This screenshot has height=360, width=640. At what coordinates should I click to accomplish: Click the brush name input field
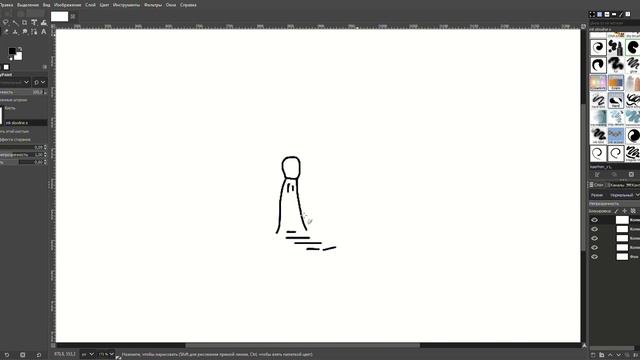(26, 122)
